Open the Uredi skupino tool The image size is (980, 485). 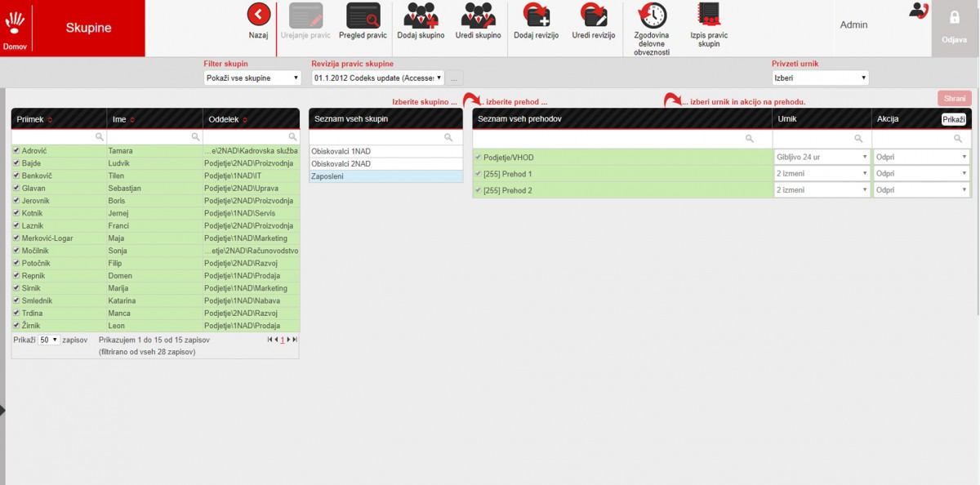coord(478,16)
